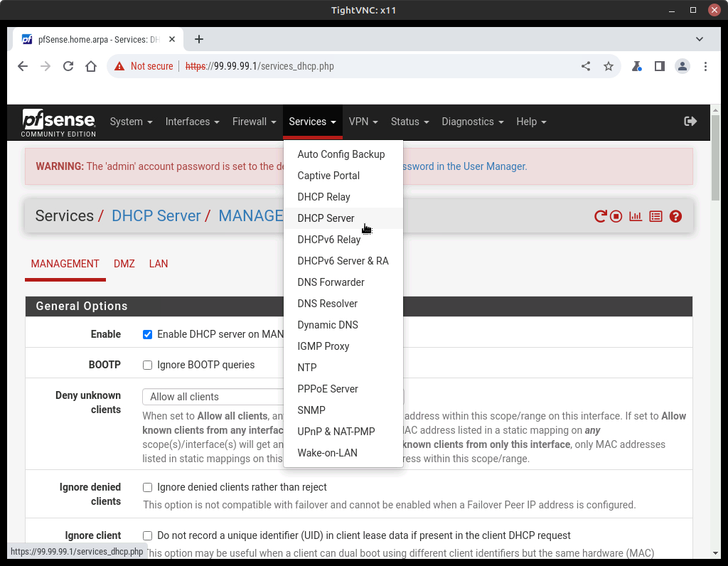
Task: Reload the current page
Action: coord(68,66)
